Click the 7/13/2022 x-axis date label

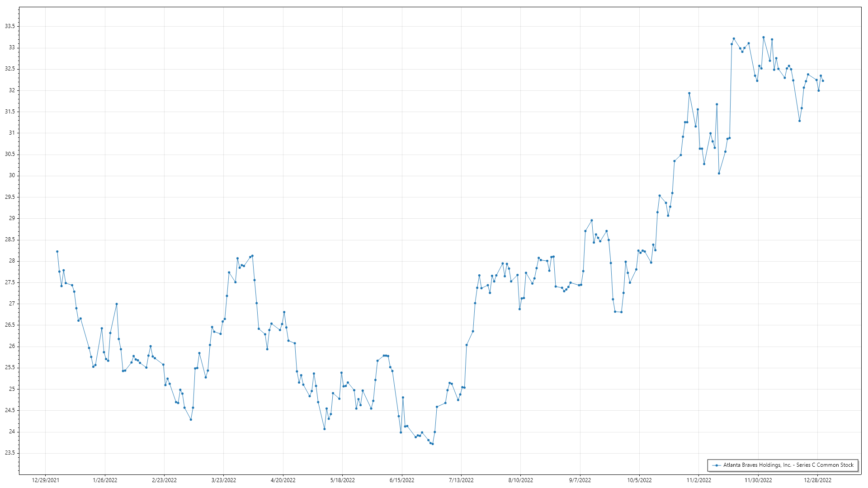(x=461, y=480)
